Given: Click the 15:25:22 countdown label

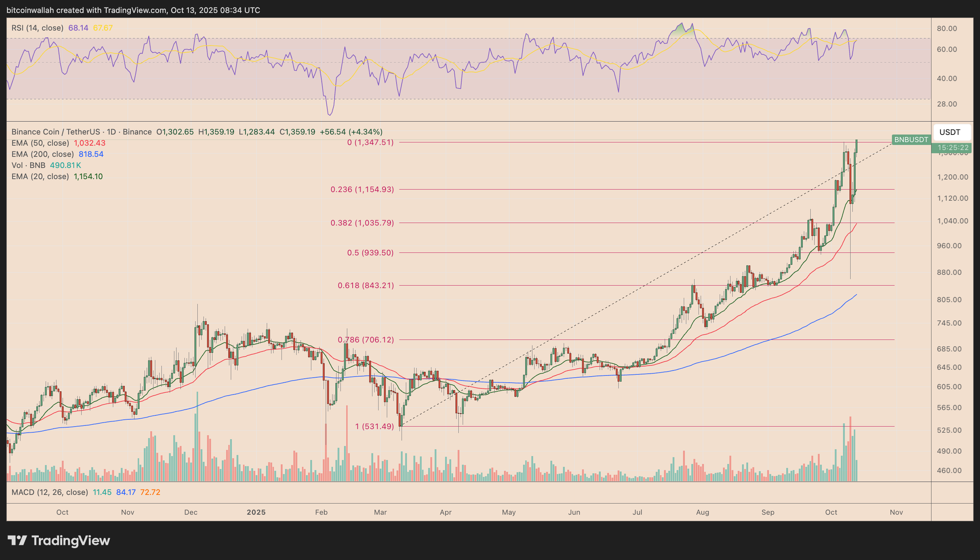Looking at the screenshot, I should pyautogui.click(x=953, y=148).
